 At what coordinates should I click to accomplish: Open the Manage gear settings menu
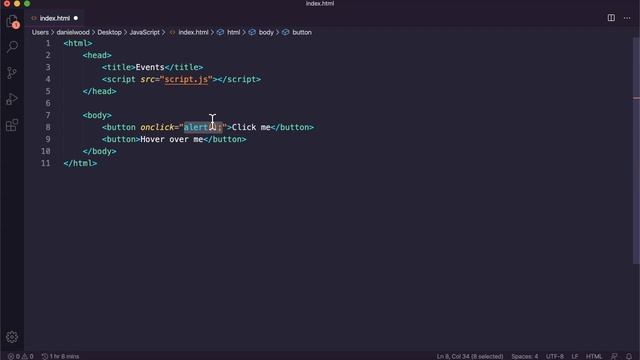12,337
